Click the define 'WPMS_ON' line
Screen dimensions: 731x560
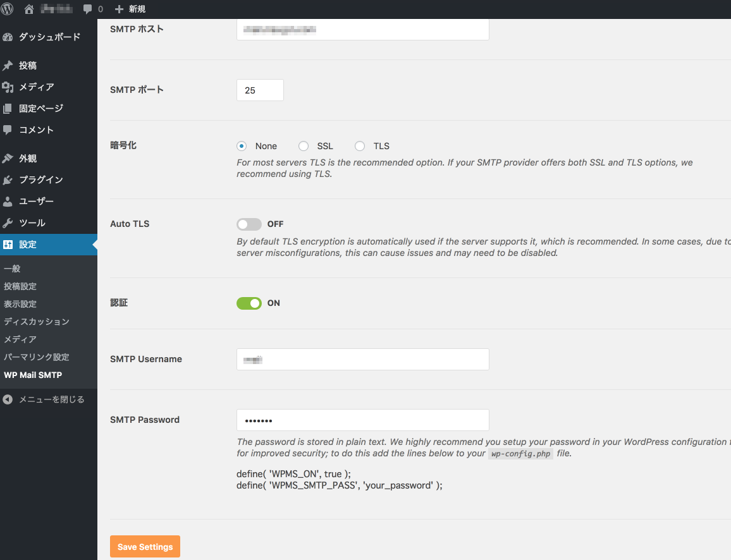(293, 474)
